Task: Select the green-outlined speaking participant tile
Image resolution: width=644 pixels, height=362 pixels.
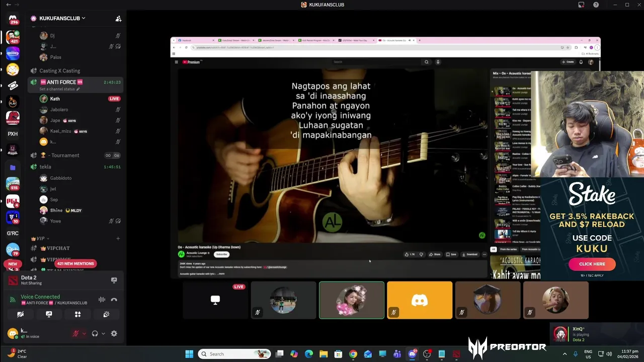Action: point(352,300)
